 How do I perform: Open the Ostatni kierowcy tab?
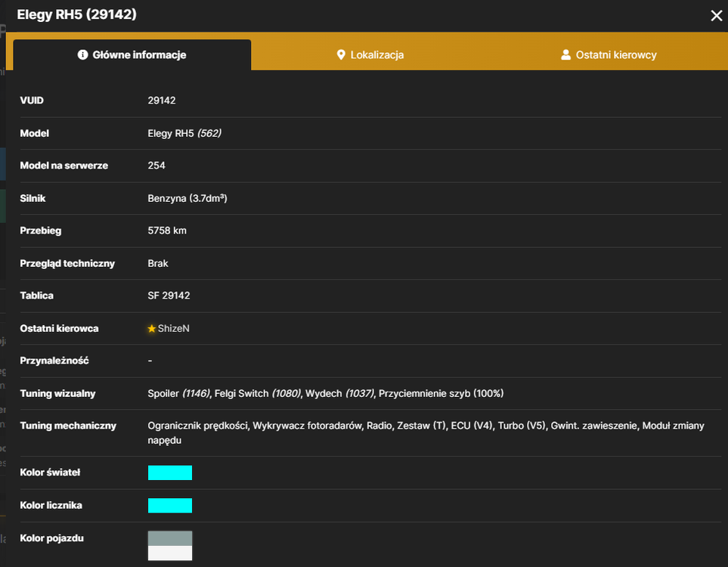(x=609, y=54)
